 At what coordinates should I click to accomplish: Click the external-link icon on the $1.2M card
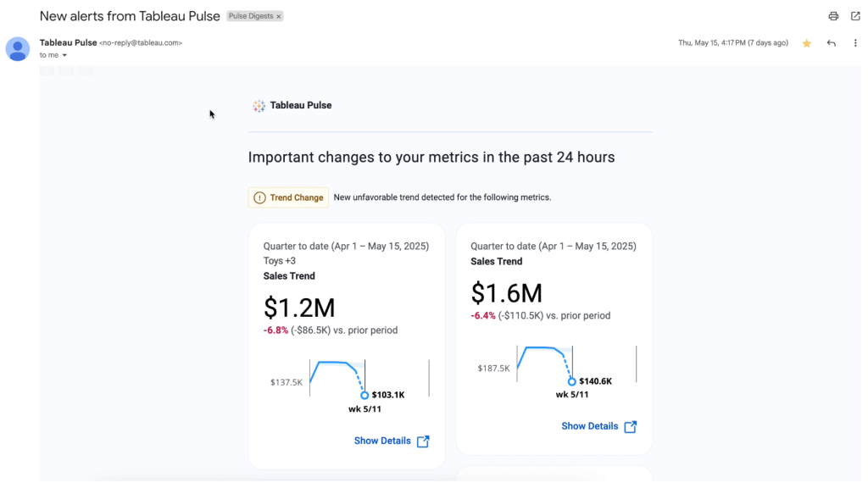[x=423, y=441]
